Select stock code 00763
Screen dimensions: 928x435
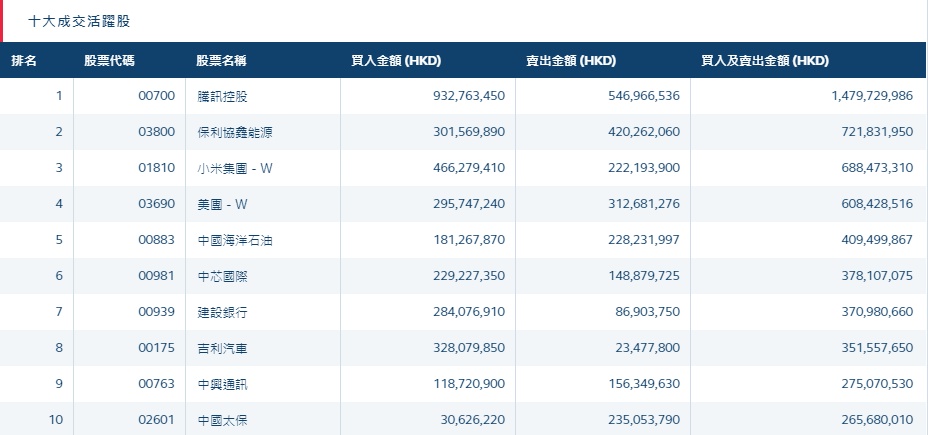(x=157, y=385)
